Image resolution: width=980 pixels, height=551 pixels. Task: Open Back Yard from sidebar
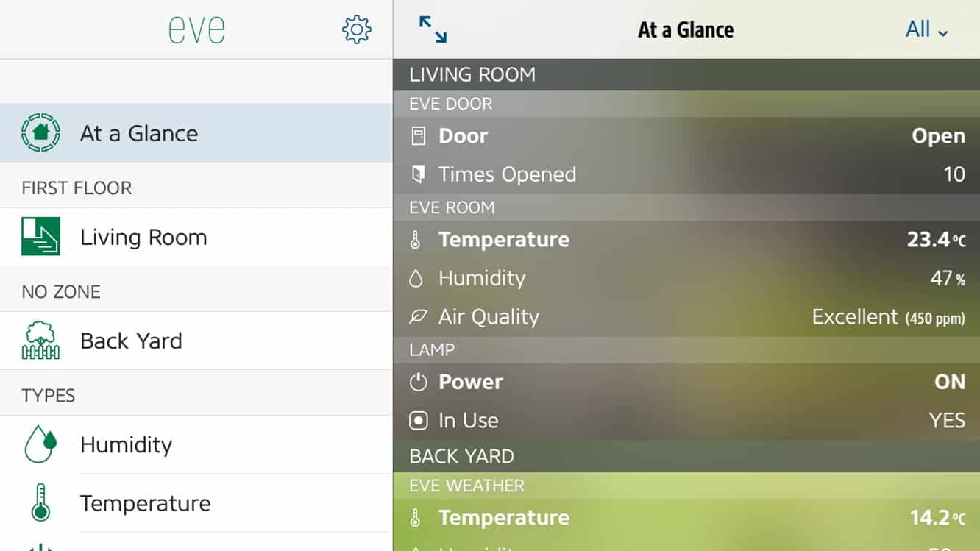coord(131,341)
